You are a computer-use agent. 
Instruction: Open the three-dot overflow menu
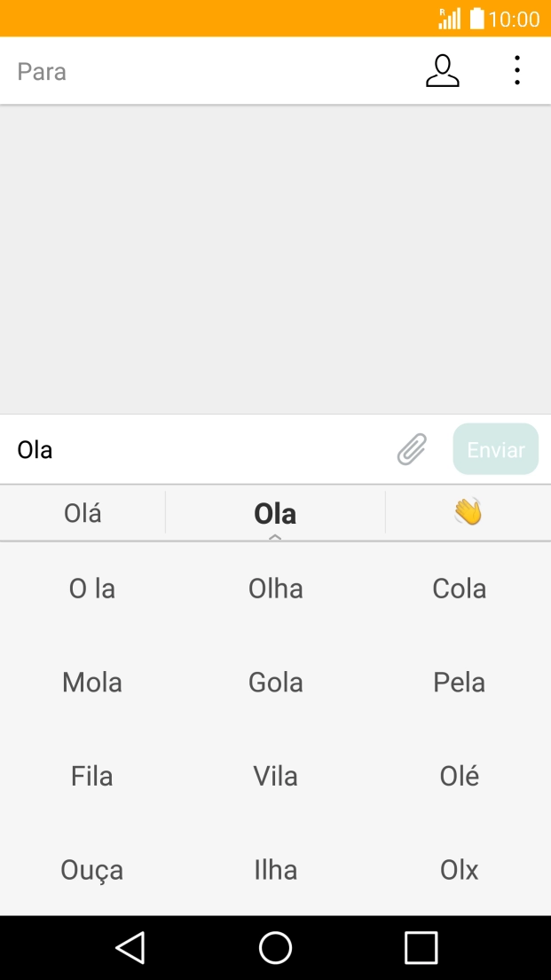(x=516, y=71)
